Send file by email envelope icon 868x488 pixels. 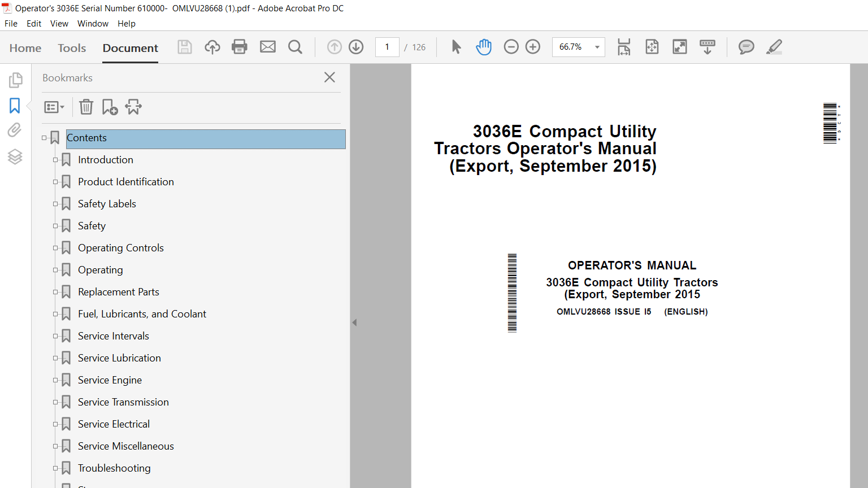(x=268, y=47)
